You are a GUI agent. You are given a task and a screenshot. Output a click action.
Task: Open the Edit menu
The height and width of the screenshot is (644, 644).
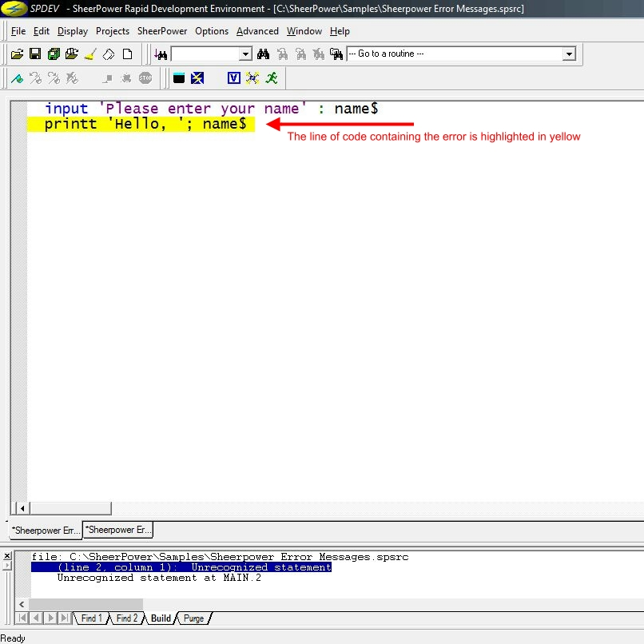[x=41, y=31]
